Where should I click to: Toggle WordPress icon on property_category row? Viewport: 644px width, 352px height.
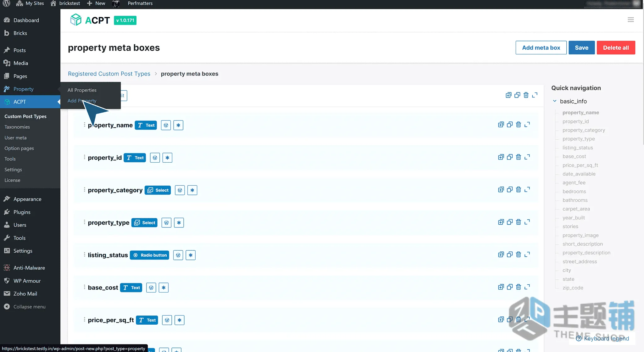click(180, 190)
